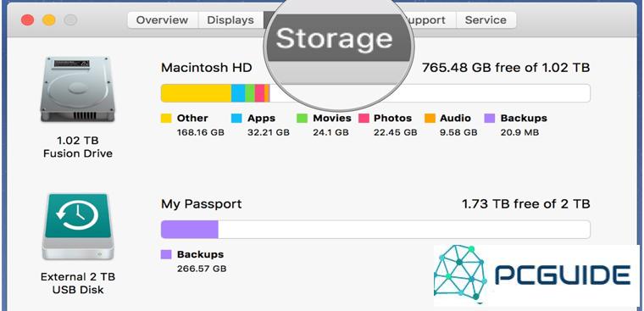Image resolution: width=644 pixels, height=311 pixels.
Task: Click the purple Backups swatch under Macintosh HD
Action: (490, 119)
